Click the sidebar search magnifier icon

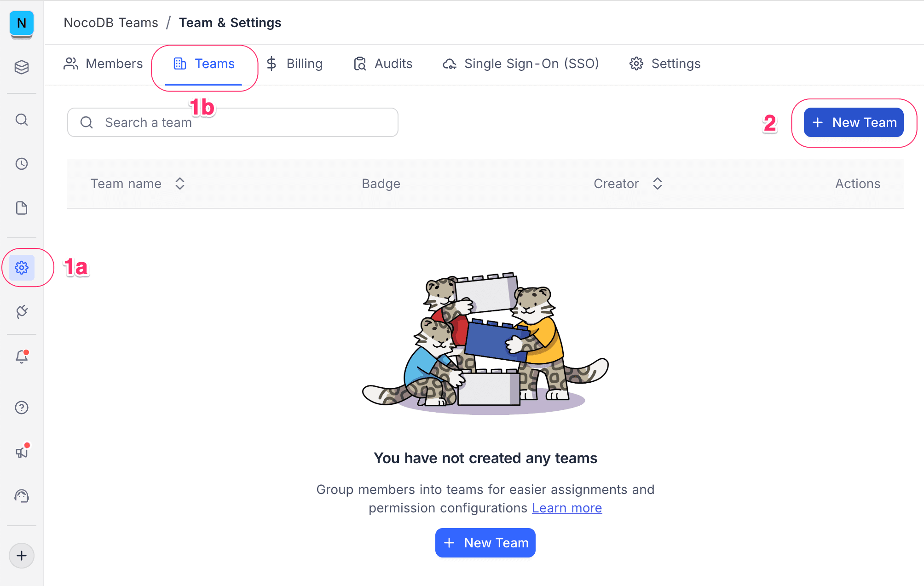point(22,120)
